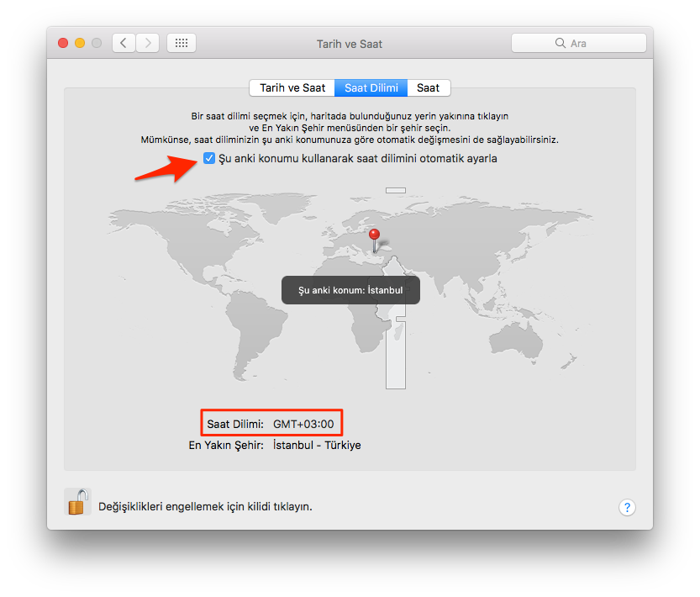Screen dimensions: 700x597
Task: Click the Şu anki konum: İstanbul tooltip
Action: pyautogui.click(x=350, y=290)
